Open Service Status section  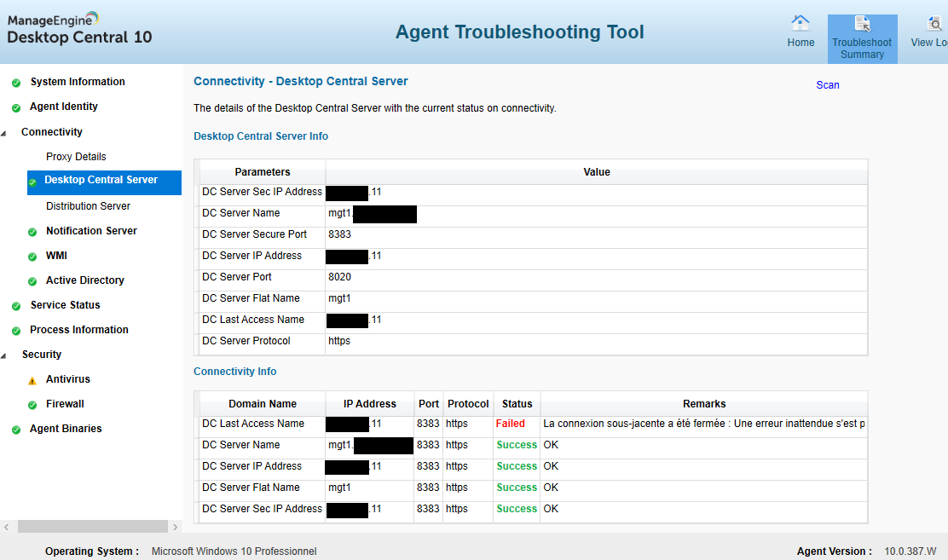tap(66, 305)
